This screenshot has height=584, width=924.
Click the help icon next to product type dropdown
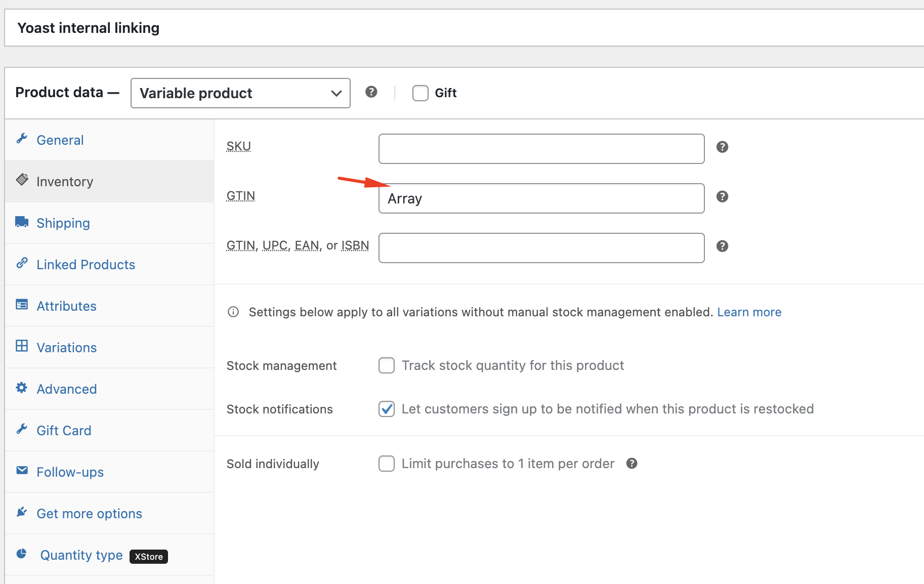[371, 92]
